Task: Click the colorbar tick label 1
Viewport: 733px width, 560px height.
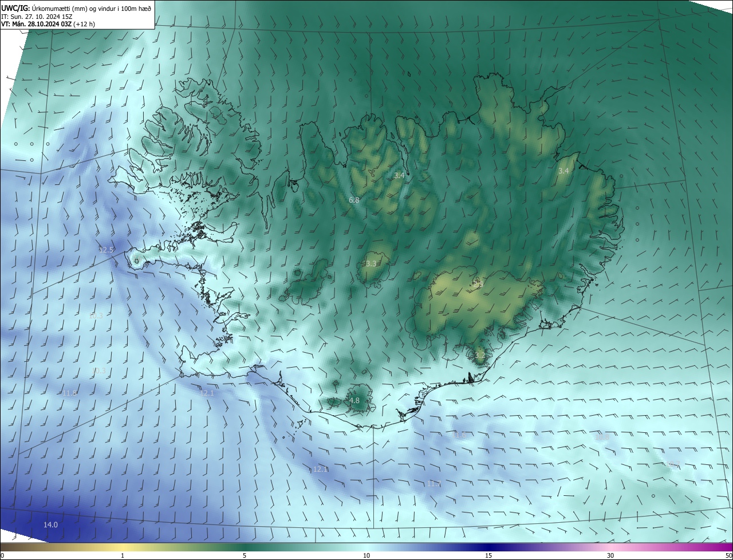Action: (x=123, y=555)
